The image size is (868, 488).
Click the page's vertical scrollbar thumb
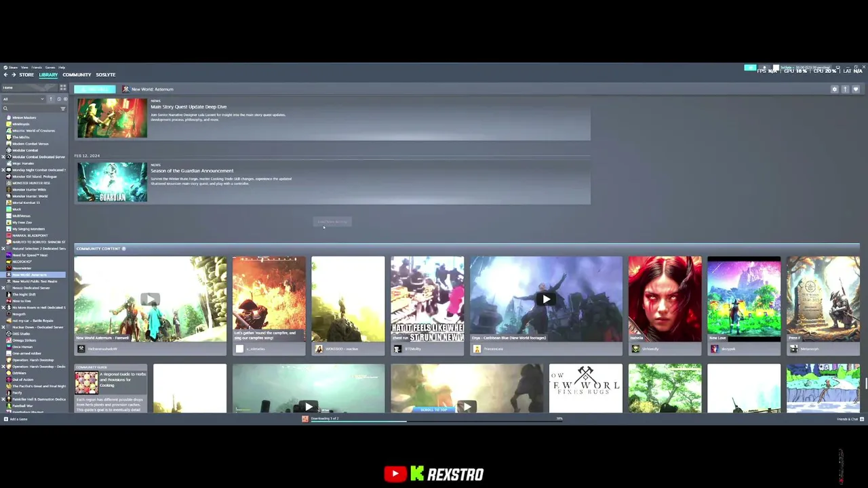[x=865, y=384]
